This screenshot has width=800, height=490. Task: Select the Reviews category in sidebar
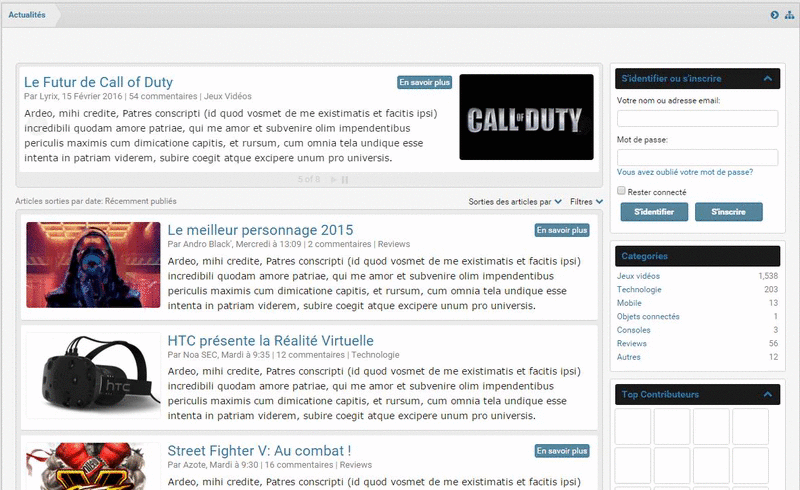632,344
